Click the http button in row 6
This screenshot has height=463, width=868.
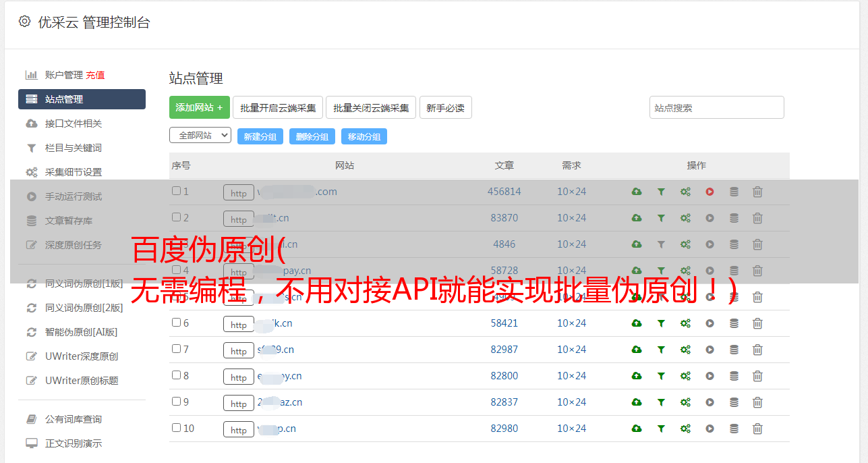pos(239,324)
